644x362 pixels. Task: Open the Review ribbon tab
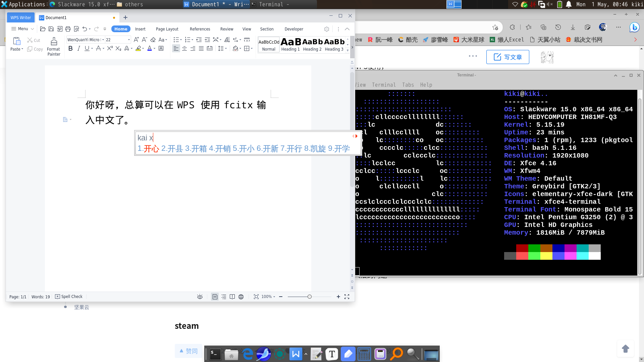(227, 29)
